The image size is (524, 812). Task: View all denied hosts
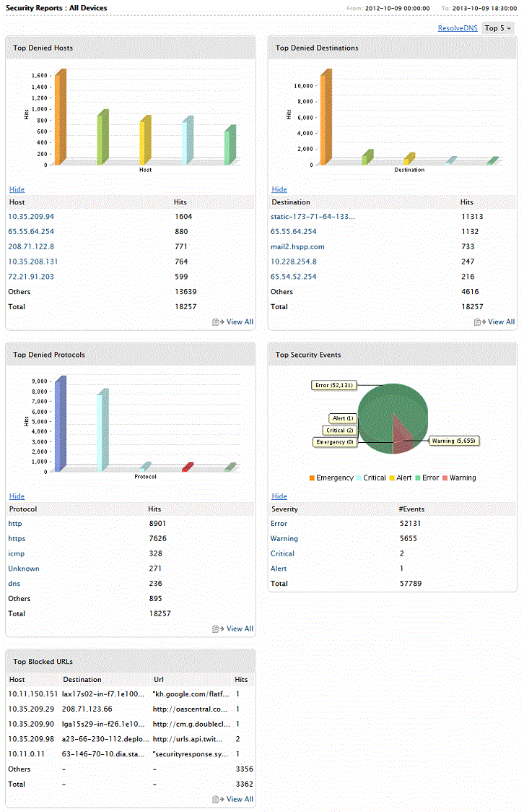pyautogui.click(x=240, y=321)
